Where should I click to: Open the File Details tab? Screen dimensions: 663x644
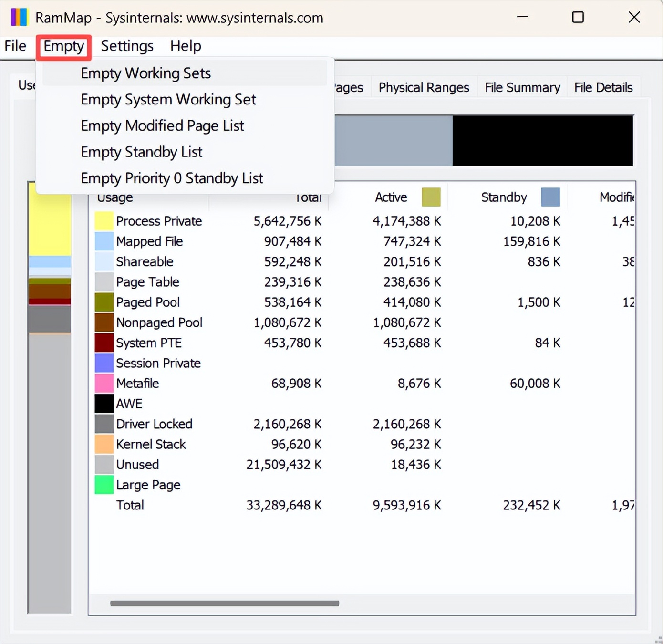click(x=603, y=87)
